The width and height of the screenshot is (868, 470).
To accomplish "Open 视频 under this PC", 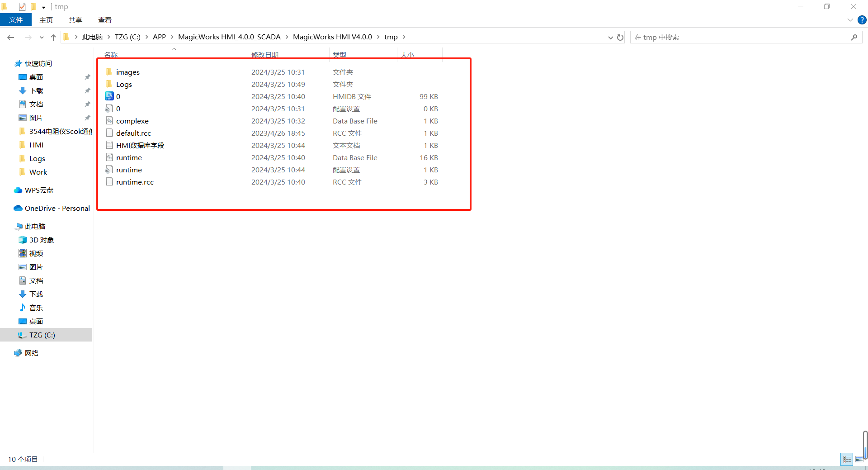I will (x=36, y=253).
